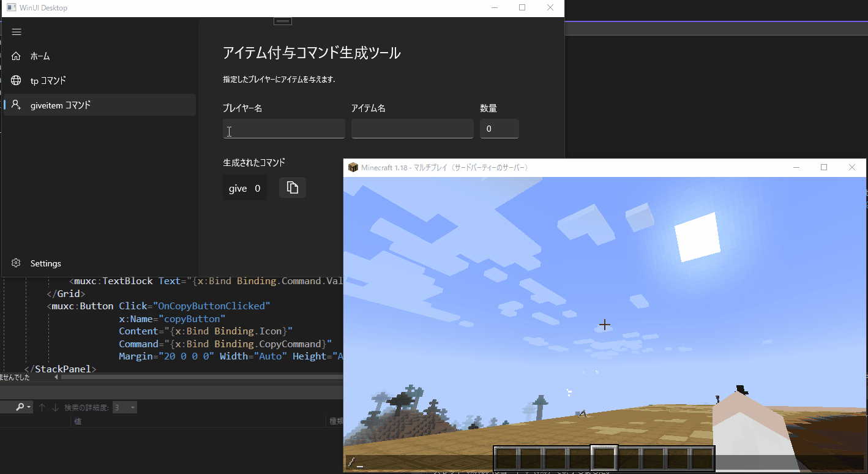This screenshot has width=868, height=474.
Task: Focus the アイテム名 text box
Action: (413, 129)
